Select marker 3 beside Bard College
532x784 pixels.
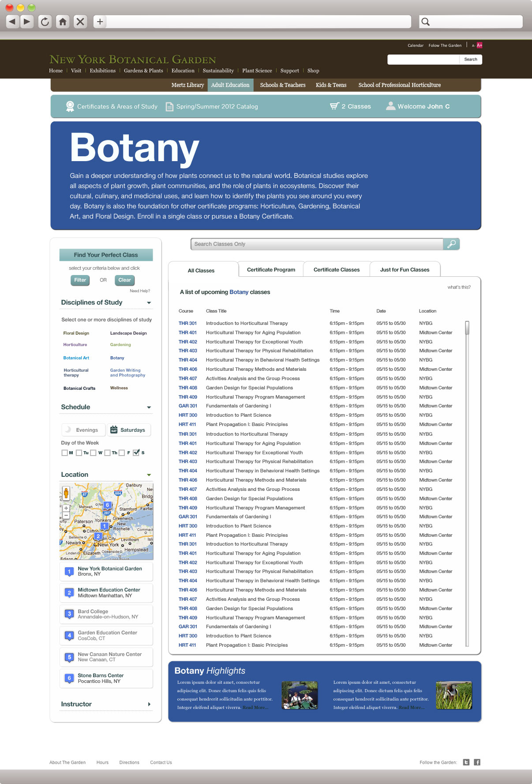pos(69,614)
